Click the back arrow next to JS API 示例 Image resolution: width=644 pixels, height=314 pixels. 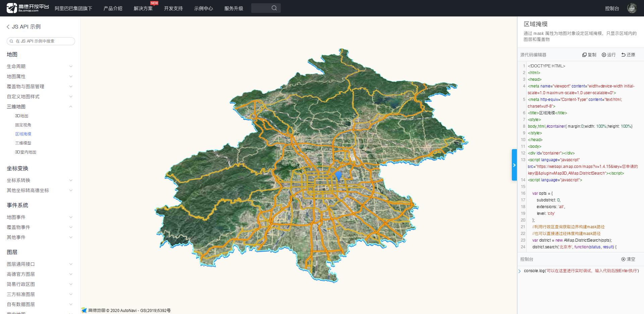pyautogui.click(x=8, y=26)
